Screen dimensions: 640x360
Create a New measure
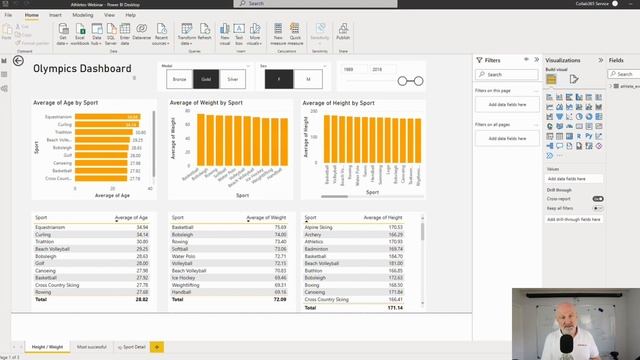click(278, 34)
